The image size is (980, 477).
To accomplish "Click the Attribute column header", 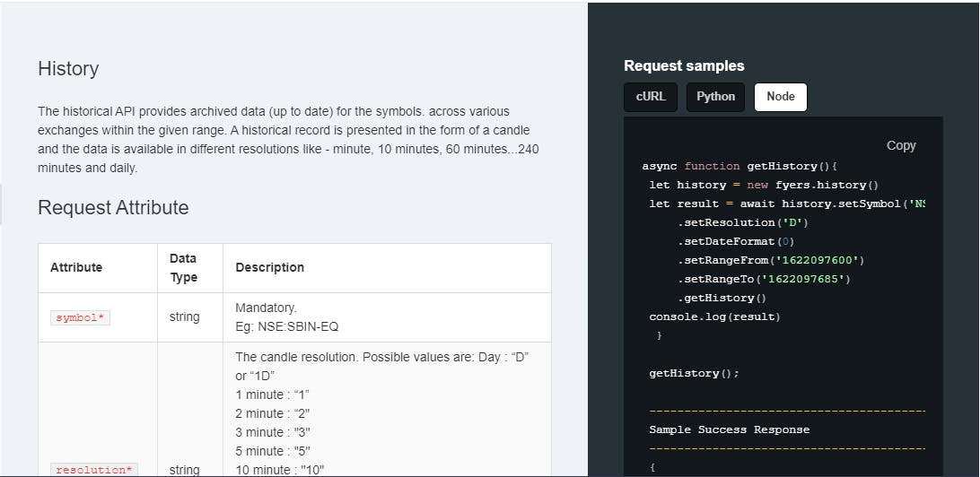I will (x=76, y=267).
